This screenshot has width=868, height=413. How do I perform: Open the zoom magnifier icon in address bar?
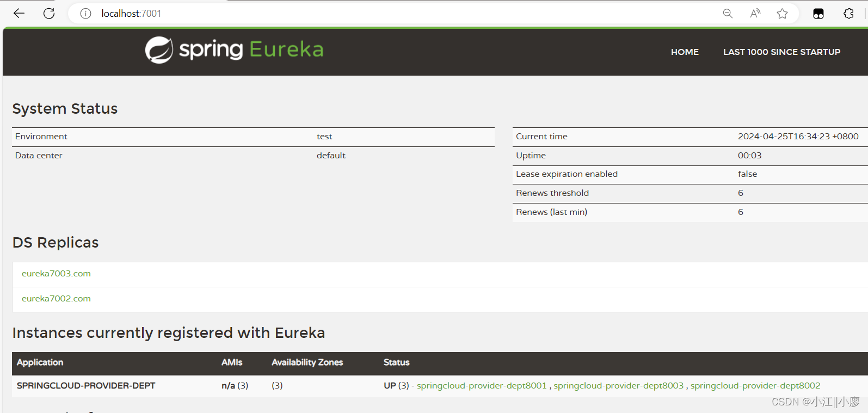728,14
